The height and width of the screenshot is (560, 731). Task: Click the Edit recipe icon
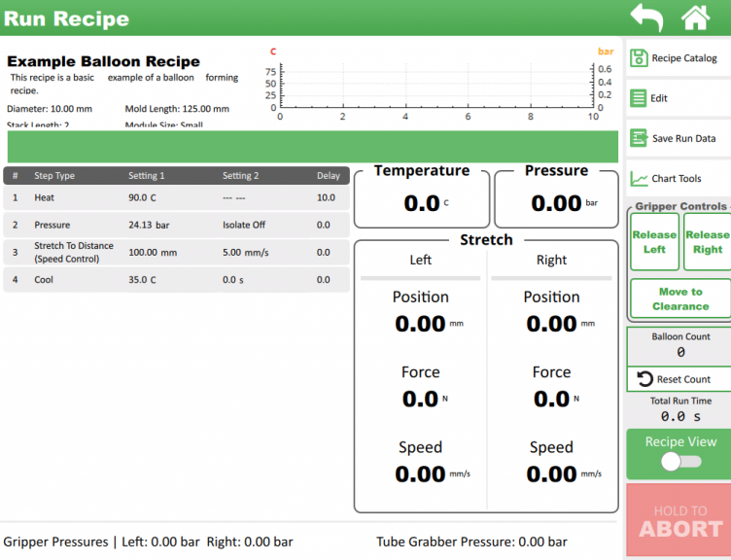(x=639, y=98)
